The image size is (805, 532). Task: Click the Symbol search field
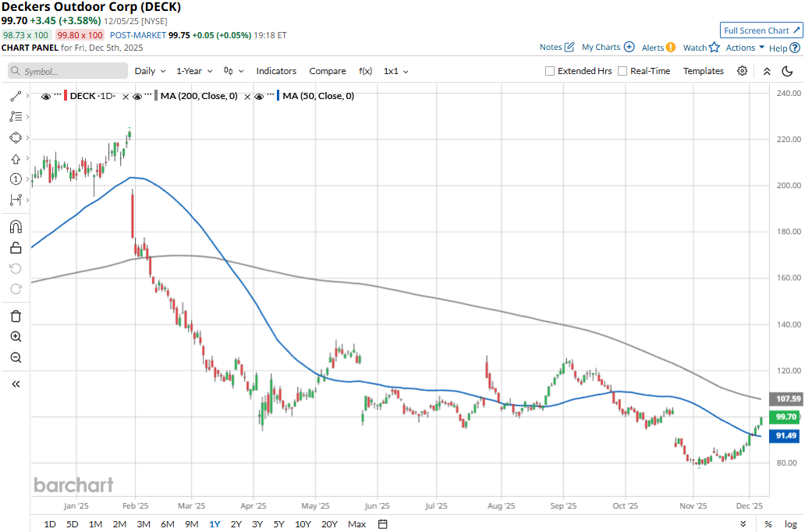(x=68, y=71)
